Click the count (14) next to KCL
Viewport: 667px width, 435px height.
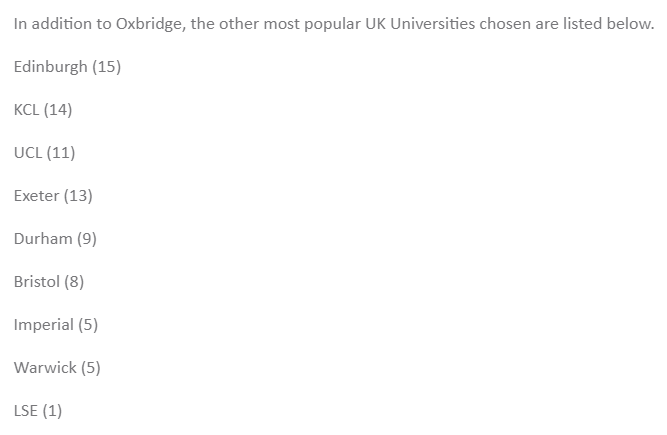click(58, 110)
